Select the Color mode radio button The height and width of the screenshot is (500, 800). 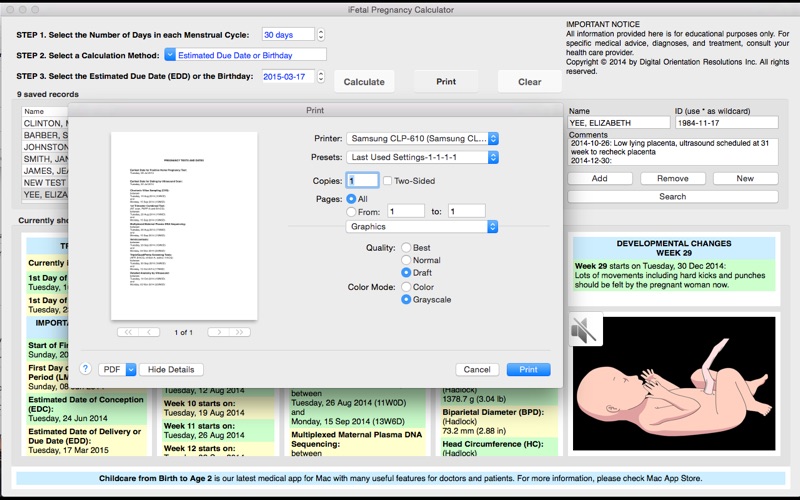click(x=406, y=287)
